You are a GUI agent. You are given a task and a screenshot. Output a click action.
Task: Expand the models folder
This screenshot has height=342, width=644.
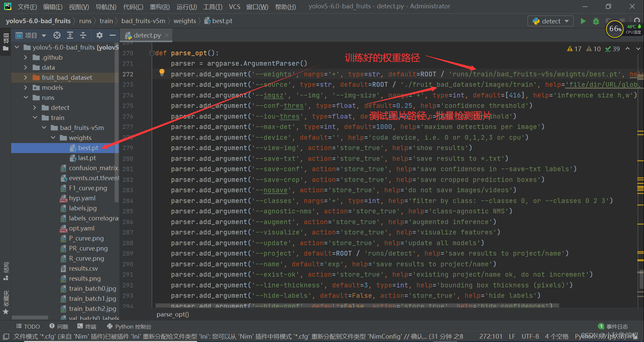26,87
